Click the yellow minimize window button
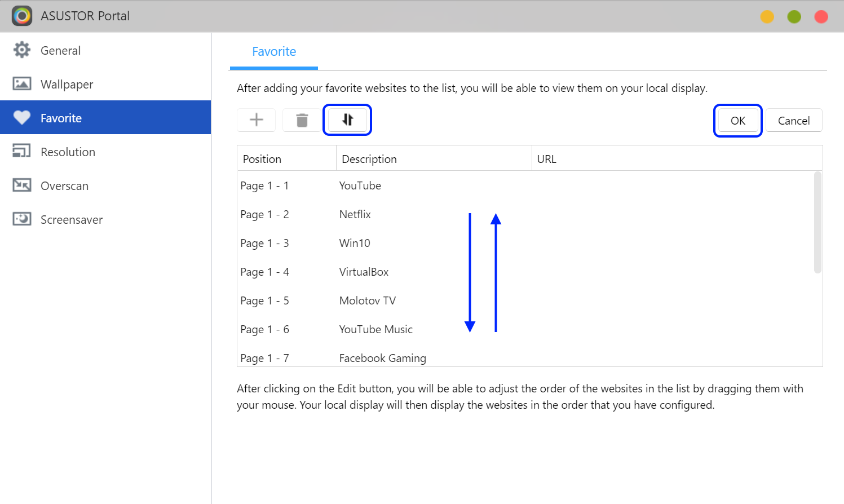Viewport: 844px width, 504px height. 767,17
